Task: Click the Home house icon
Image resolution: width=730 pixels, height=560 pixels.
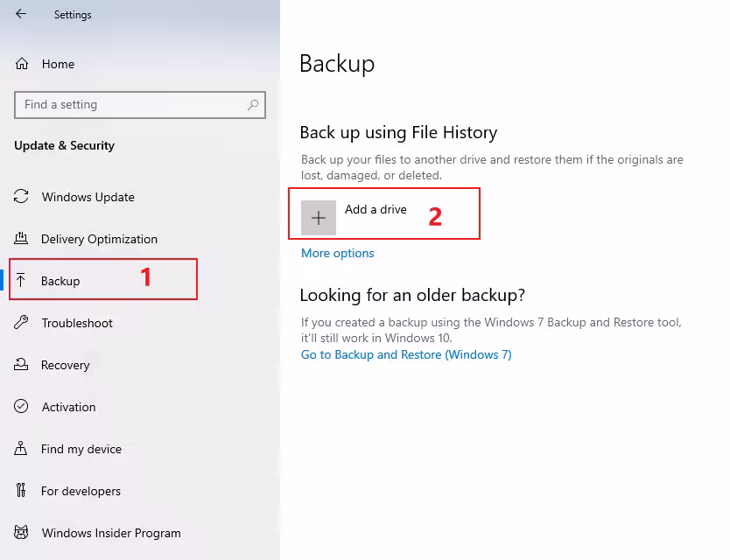Action: (x=22, y=64)
